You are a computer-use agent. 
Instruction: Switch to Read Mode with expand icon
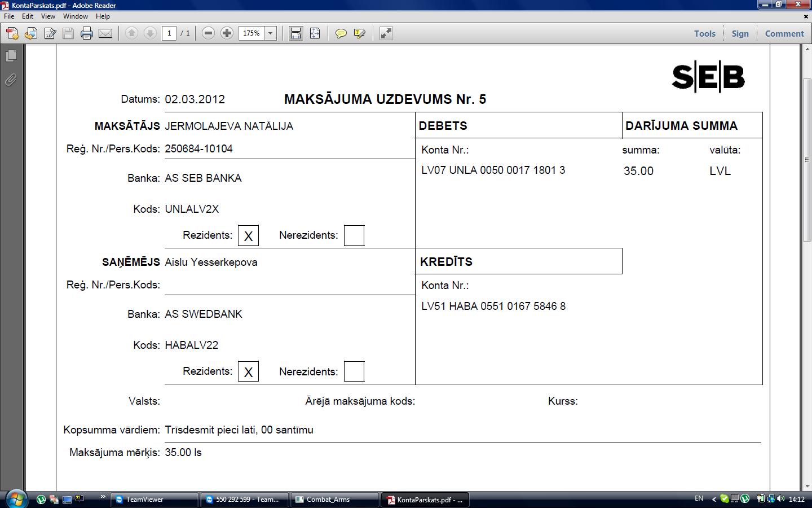[386, 33]
